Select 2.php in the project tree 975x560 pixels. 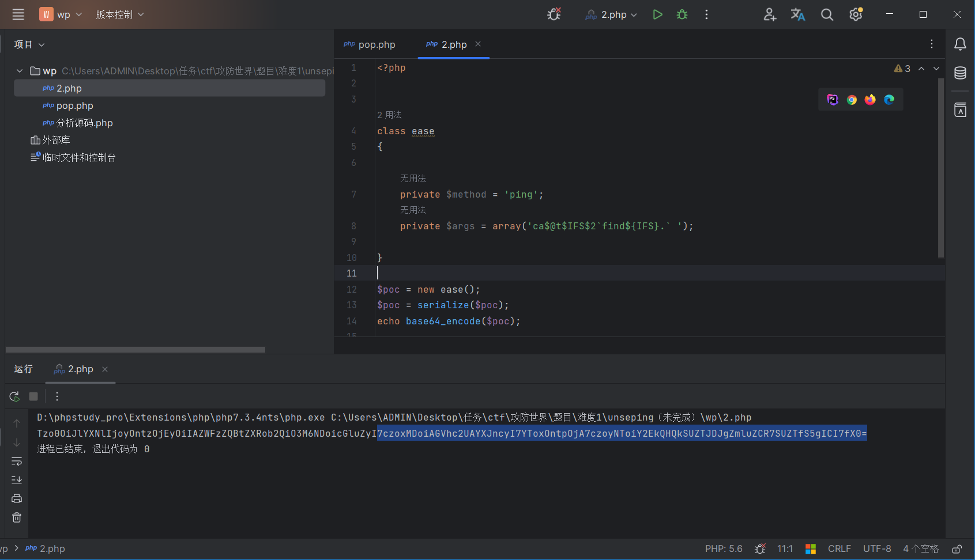(x=170, y=88)
